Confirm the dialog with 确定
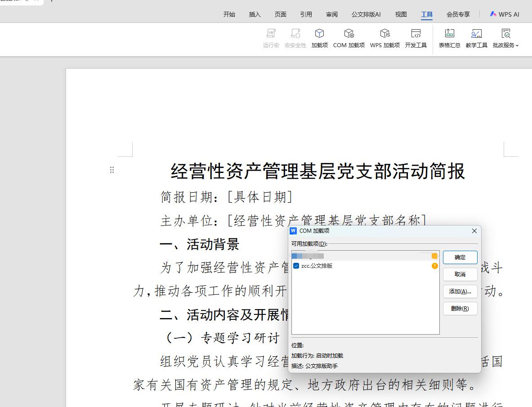This screenshot has width=532, height=407. click(x=460, y=257)
